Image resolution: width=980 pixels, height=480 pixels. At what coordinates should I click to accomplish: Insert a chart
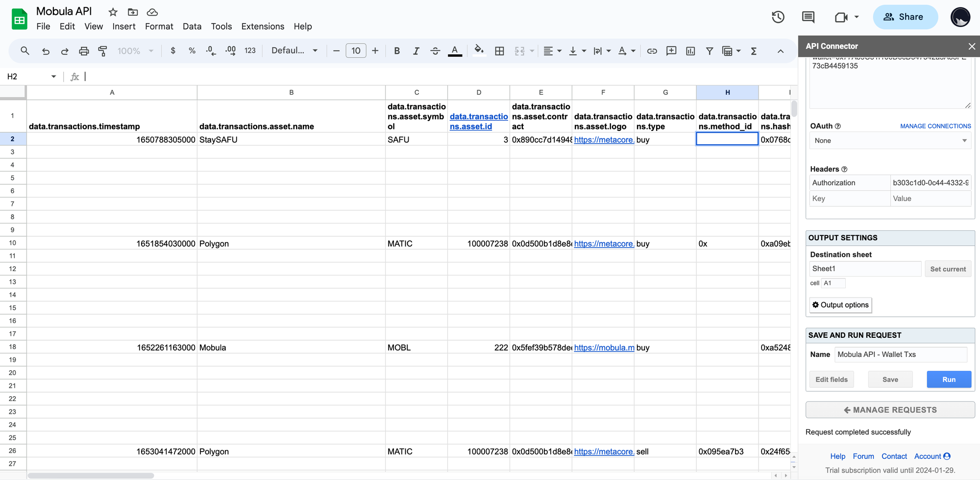tap(690, 51)
